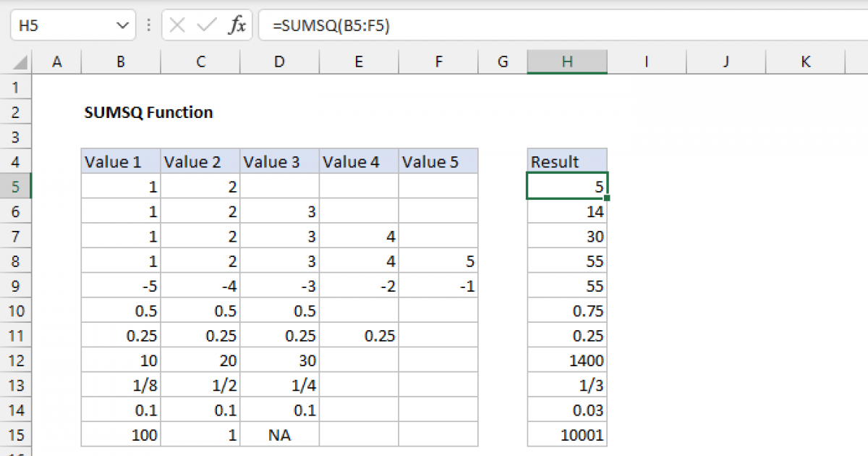Select row 5 by clicking its header
868x456 pixels.
[x=16, y=186]
